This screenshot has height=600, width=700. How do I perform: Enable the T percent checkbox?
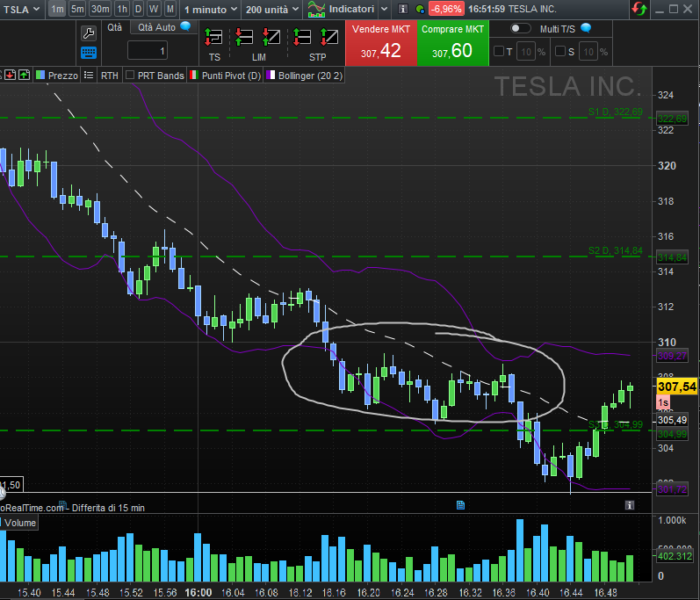pos(499,51)
